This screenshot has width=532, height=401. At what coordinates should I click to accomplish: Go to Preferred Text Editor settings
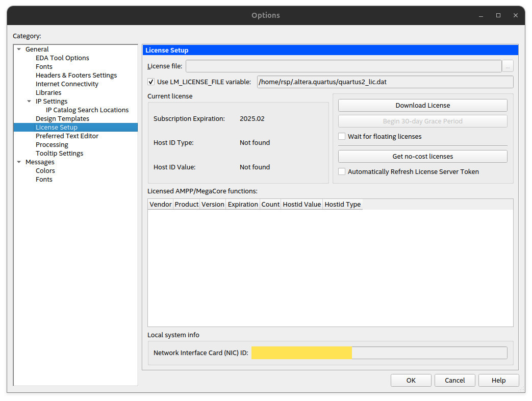click(67, 136)
